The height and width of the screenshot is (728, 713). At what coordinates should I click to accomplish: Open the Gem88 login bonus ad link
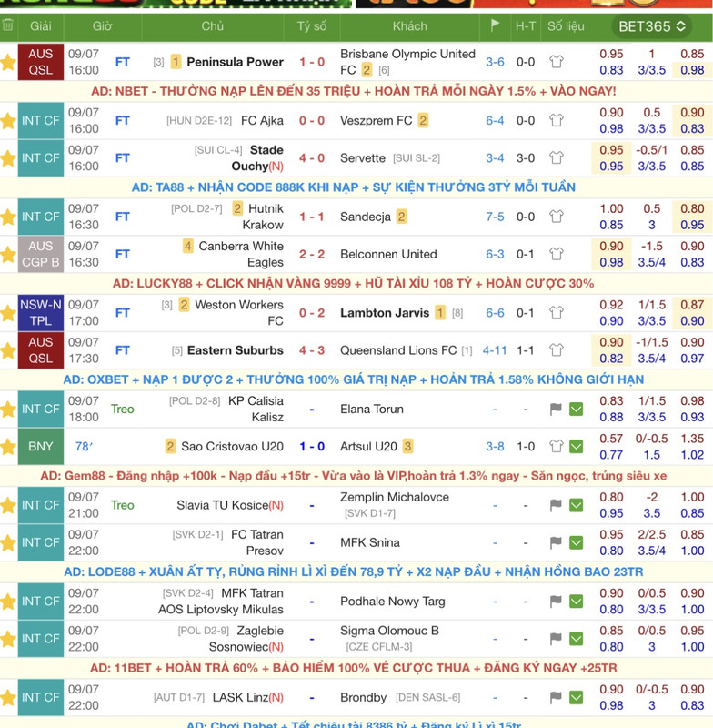pyautogui.click(x=354, y=475)
